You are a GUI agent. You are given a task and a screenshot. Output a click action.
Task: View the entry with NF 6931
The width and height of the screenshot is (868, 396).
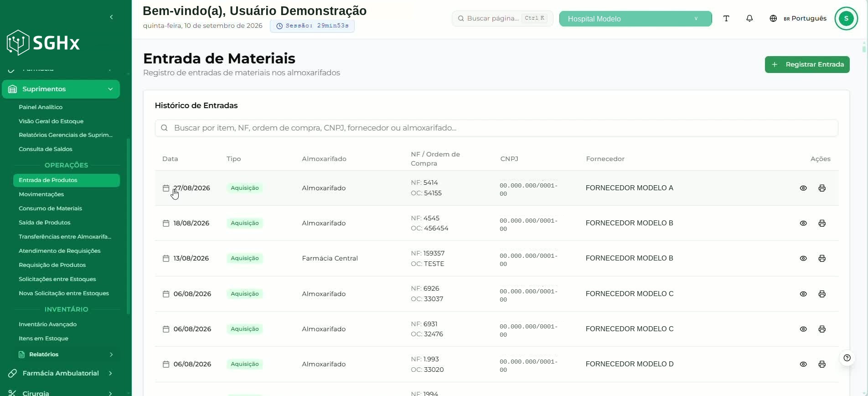tap(803, 329)
